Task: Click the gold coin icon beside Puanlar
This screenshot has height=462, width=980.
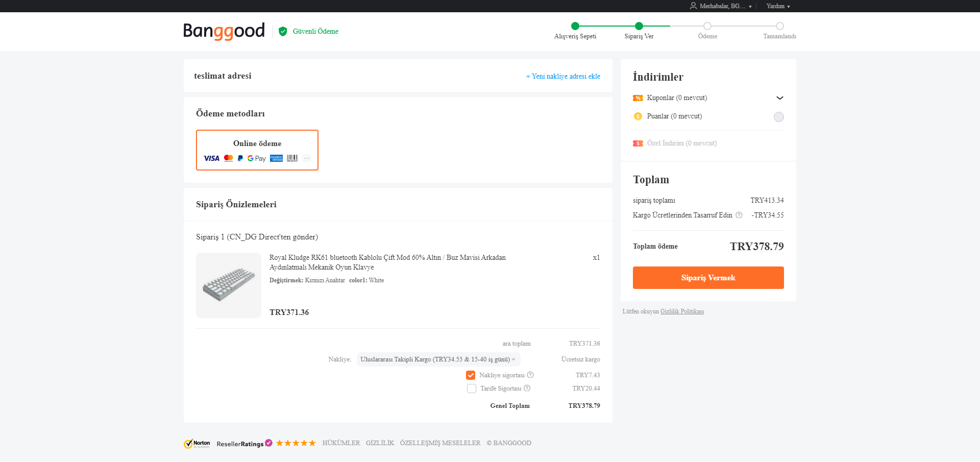Action: point(638,116)
